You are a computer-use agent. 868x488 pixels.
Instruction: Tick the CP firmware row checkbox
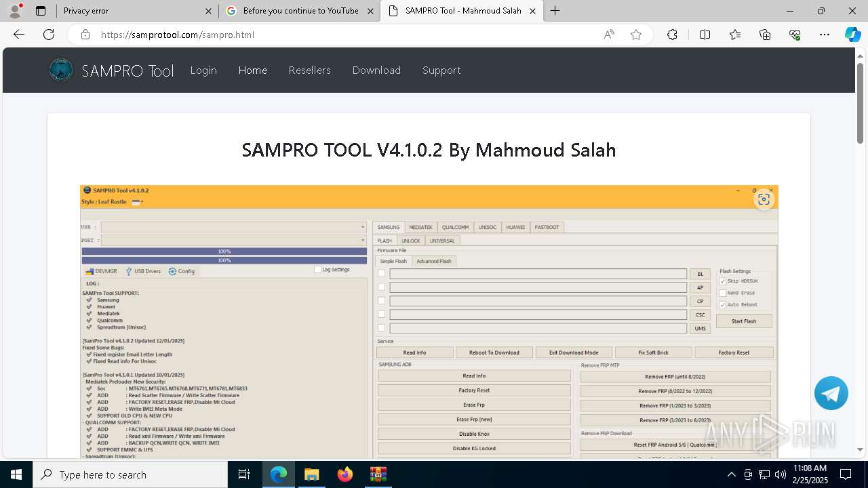[381, 301]
